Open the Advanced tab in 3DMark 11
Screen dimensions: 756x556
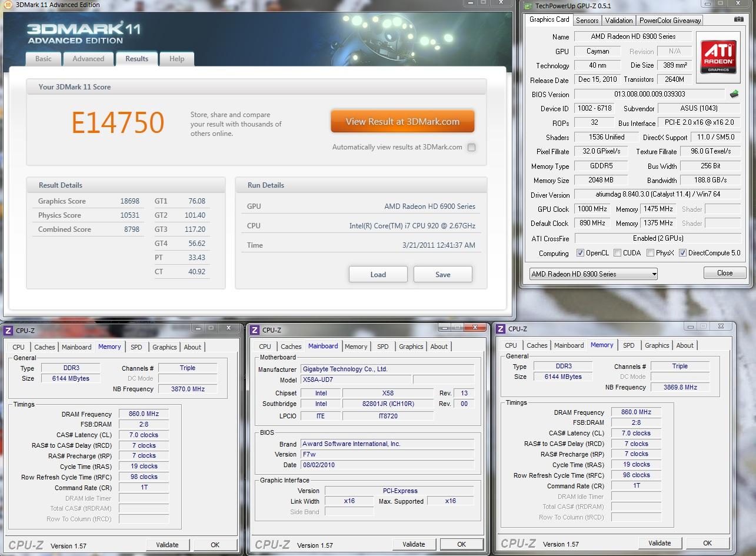point(88,59)
